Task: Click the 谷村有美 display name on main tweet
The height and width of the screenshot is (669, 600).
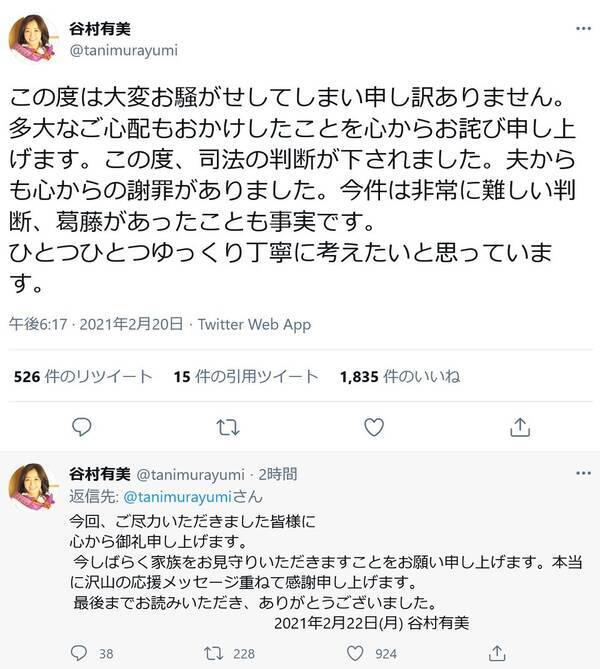Action: [x=100, y=27]
